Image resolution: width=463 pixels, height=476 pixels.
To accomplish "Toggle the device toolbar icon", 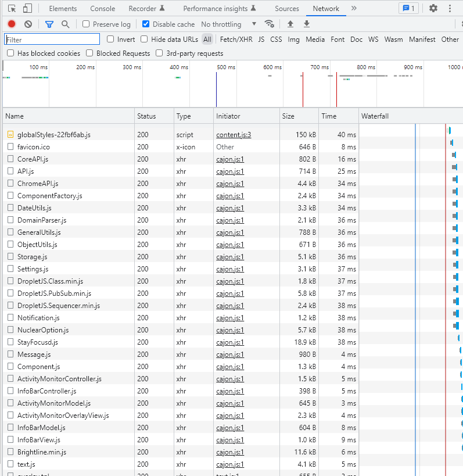I will (28, 9).
